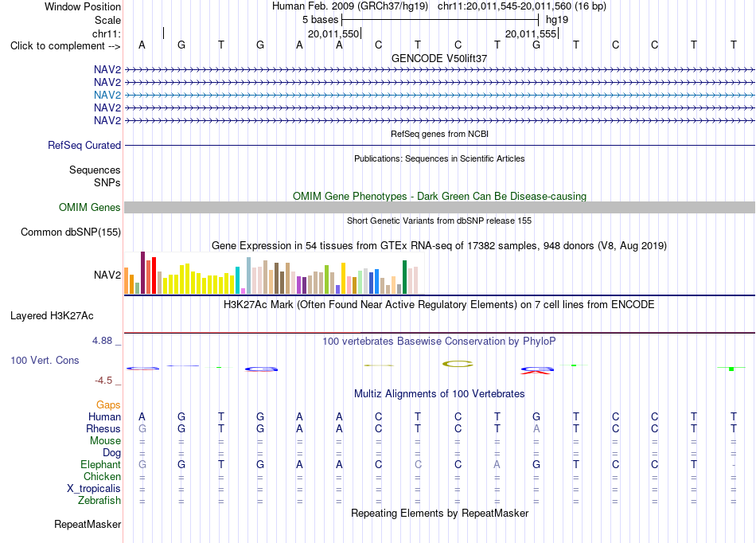Click the Zebrafish species label
Viewport: 756px width, 543px height.
pos(99,501)
